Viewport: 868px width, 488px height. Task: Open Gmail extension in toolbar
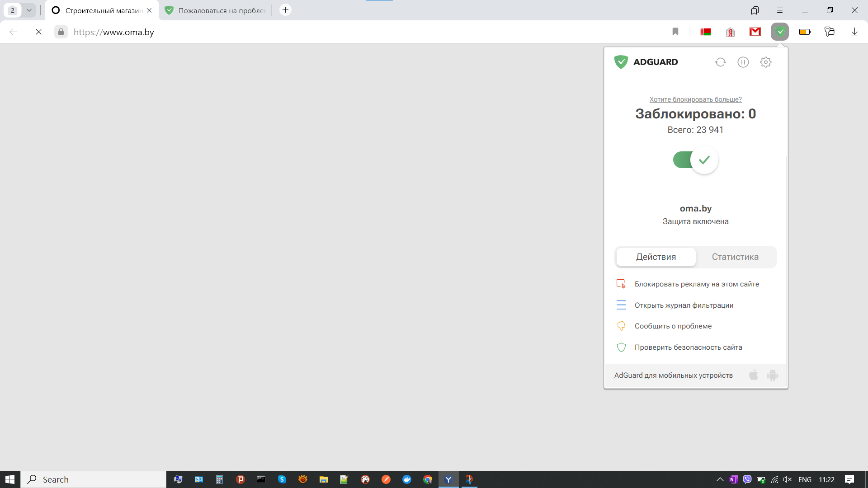(755, 32)
